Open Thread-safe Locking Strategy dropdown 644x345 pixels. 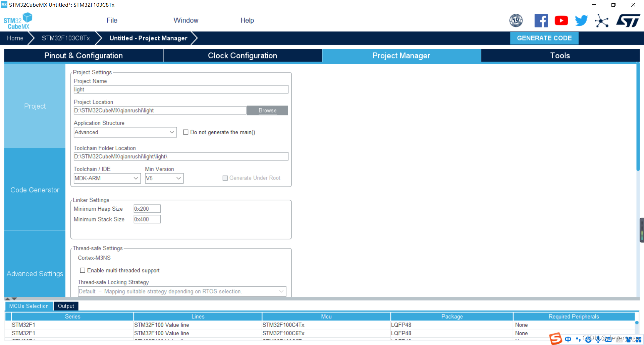click(182, 291)
